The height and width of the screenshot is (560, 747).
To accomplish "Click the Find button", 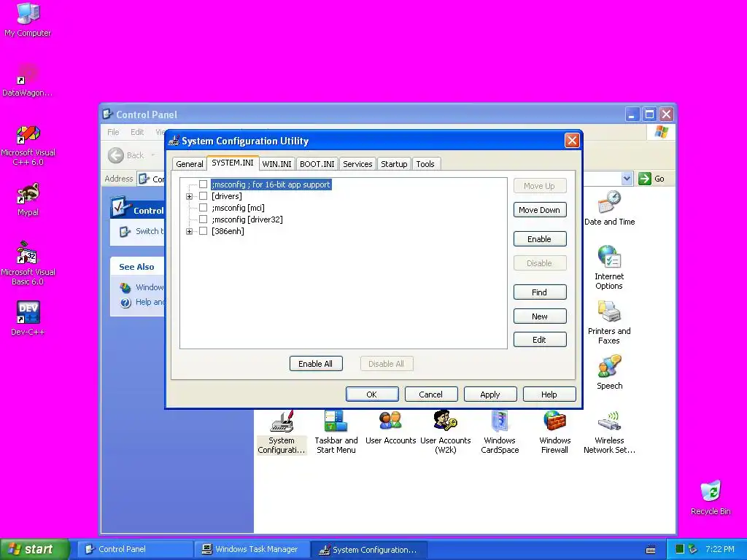I will point(540,292).
